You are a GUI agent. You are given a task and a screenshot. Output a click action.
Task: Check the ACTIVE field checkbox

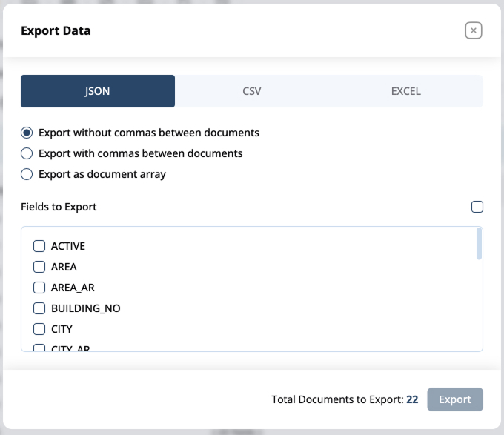point(39,246)
